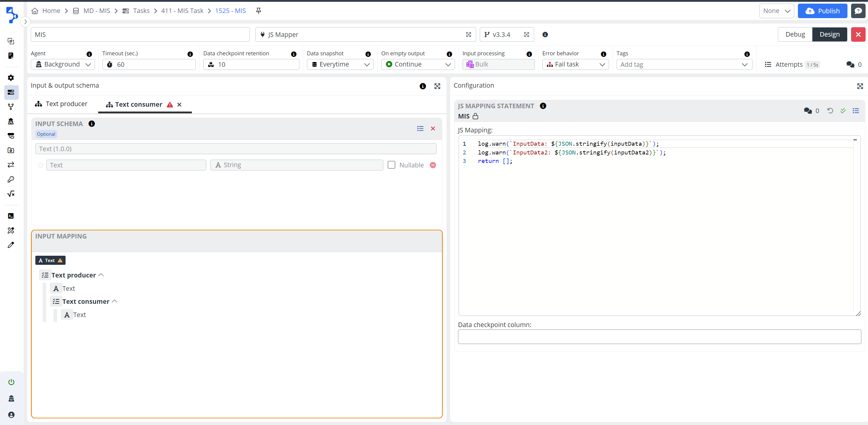Image resolution: width=868 pixels, height=425 pixels.
Task: Click the green power icon in sidebar
Action: (11, 382)
